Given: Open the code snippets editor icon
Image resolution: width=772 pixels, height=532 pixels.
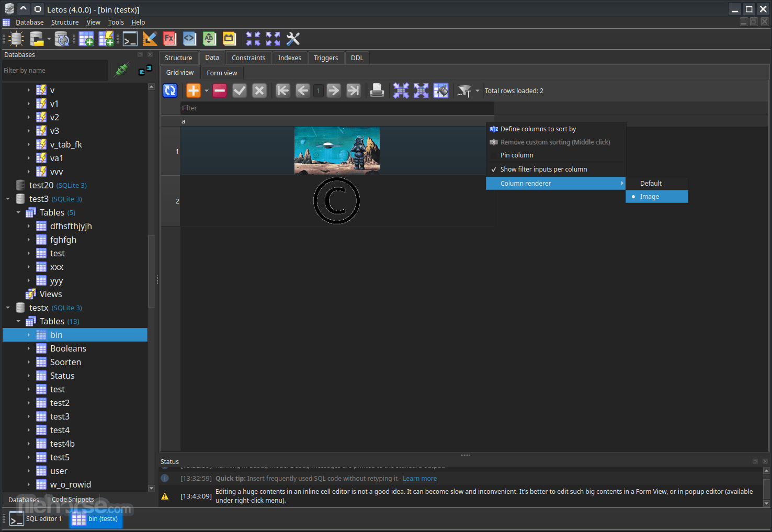Looking at the screenshot, I should (x=189, y=39).
